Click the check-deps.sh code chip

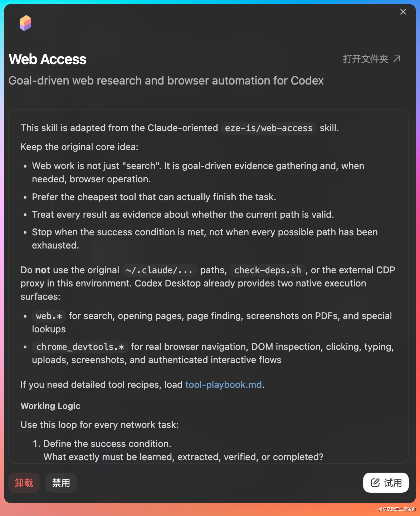click(267, 270)
